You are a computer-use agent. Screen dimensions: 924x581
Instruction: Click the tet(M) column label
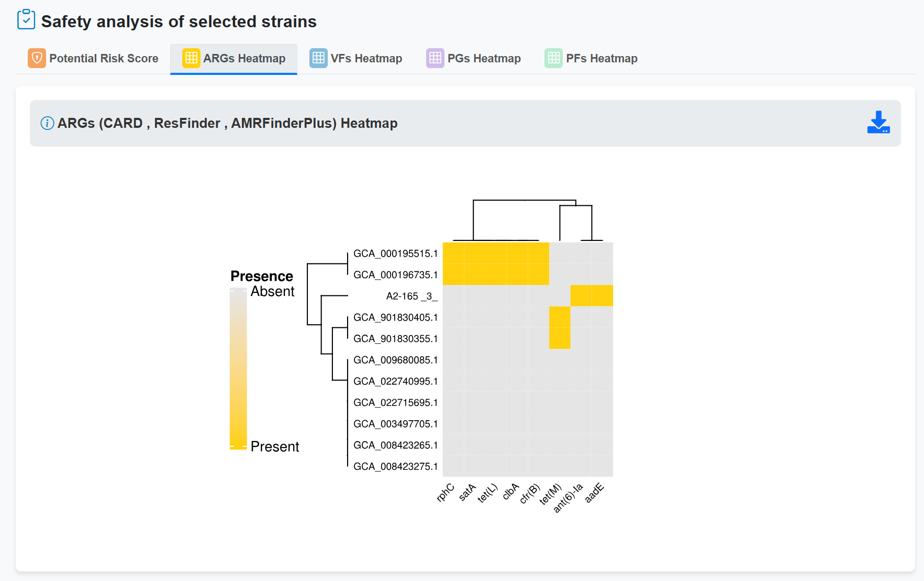click(551, 494)
